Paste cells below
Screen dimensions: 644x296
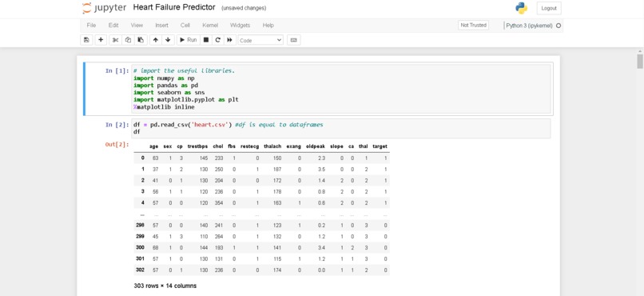coord(141,40)
